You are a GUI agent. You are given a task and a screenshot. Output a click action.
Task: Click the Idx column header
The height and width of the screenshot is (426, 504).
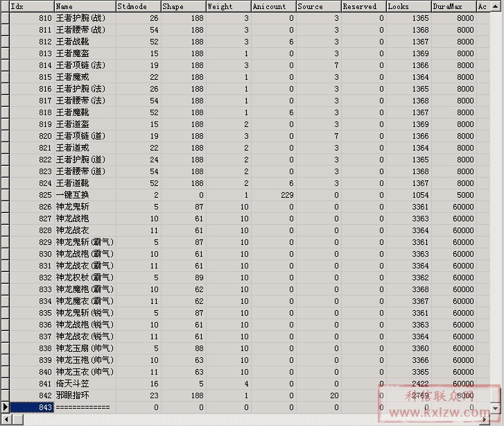click(x=32, y=6)
